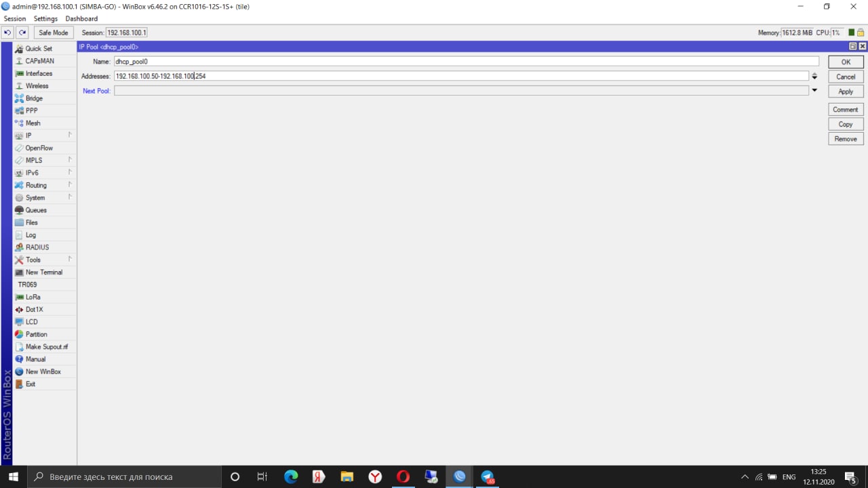Click the empty Next Pool field
Image resolution: width=868 pixels, height=488 pixels.
461,91
